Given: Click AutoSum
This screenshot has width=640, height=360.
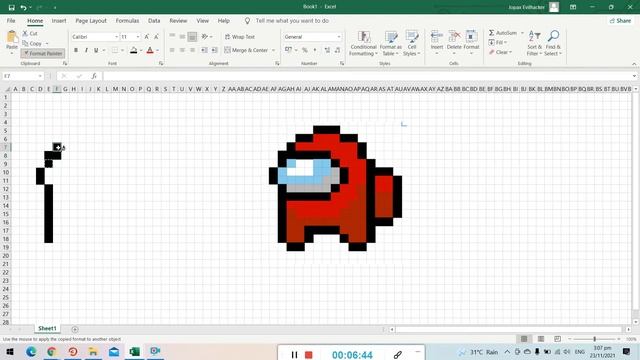Looking at the screenshot, I should 503,33.
